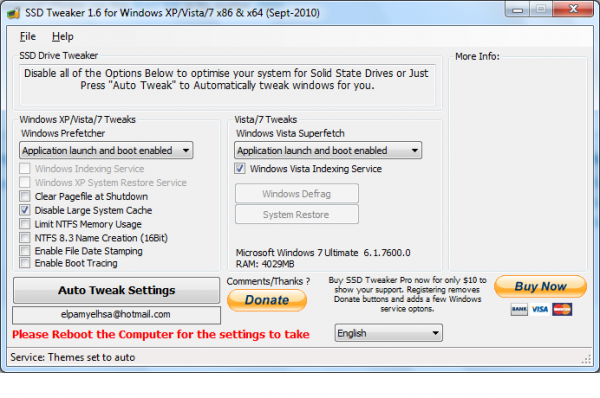Open the English language dropdown
Viewport: 600px width, 398px height.
(389, 333)
